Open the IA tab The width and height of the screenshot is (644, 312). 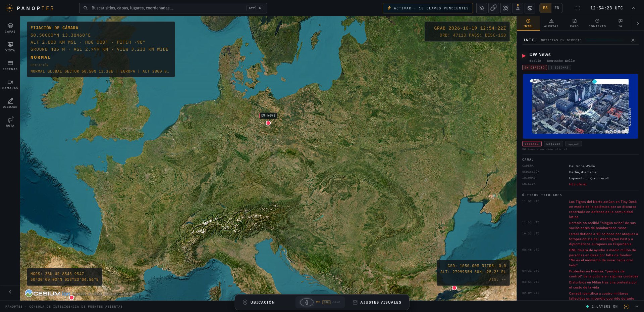click(x=620, y=23)
